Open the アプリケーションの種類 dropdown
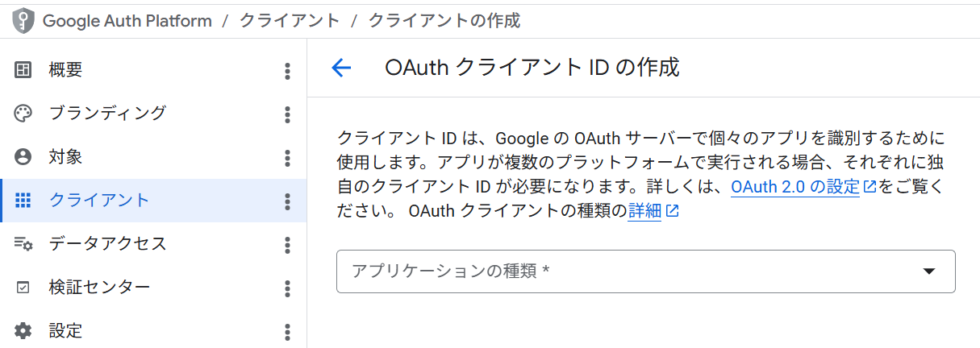The height and width of the screenshot is (348, 980). [x=645, y=271]
